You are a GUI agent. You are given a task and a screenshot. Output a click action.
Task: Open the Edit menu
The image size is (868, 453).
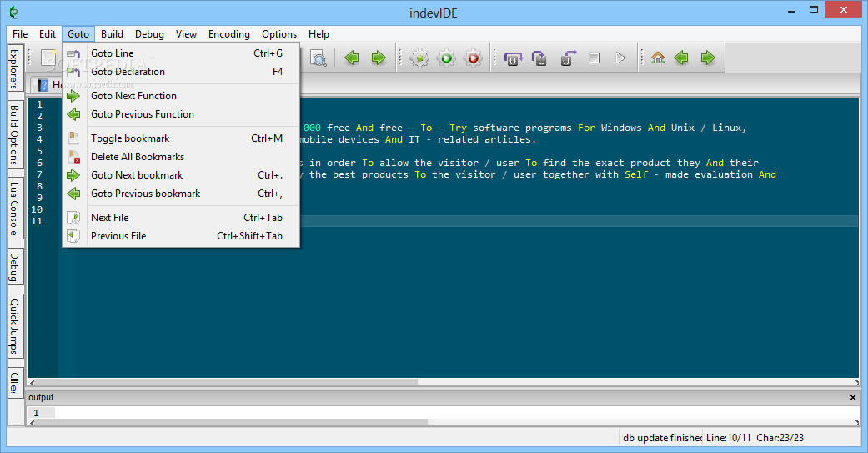(47, 33)
